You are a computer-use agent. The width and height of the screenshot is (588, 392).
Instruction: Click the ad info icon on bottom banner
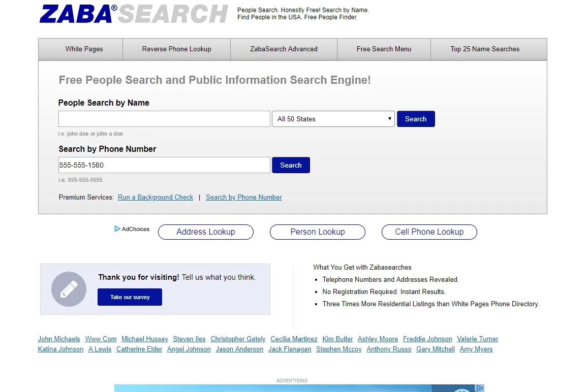coord(480,388)
